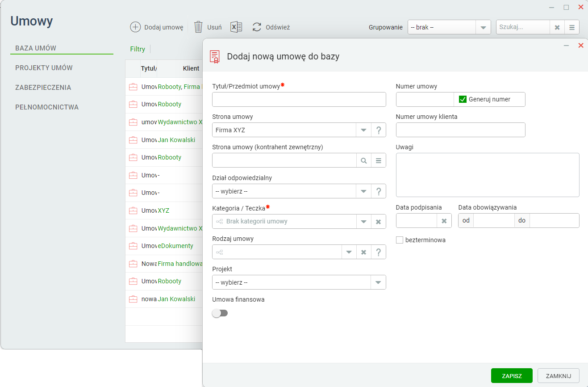Click the Numer umowy input field
Viewport: 588px width, 387px height.
click(425, 99)
